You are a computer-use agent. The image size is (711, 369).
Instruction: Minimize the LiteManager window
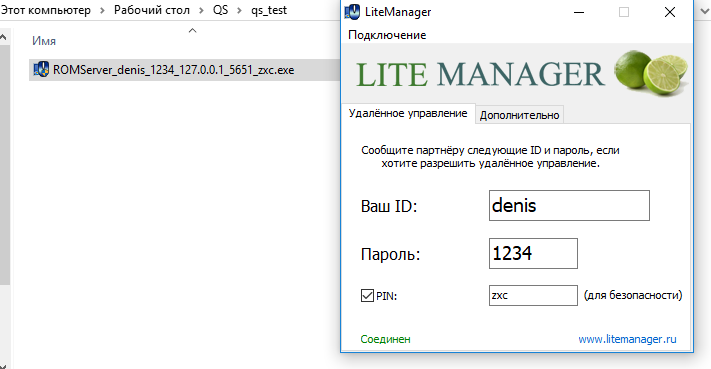(x=579, y=12)
